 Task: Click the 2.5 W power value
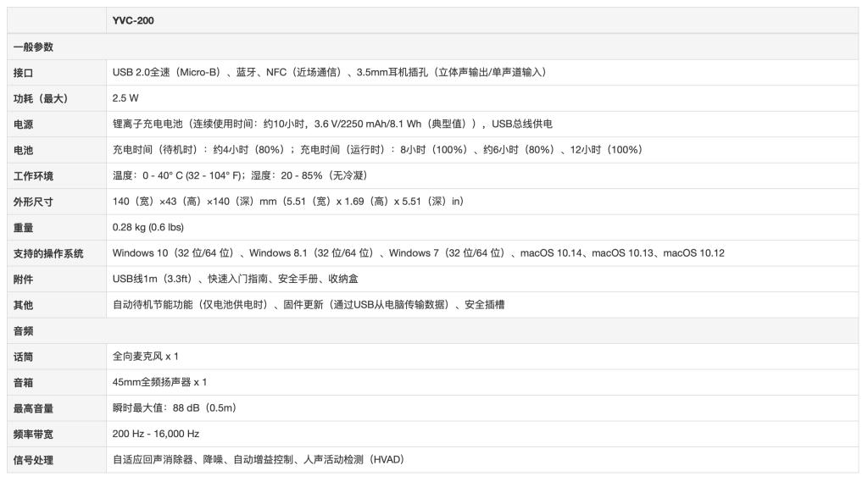[125, 98]
